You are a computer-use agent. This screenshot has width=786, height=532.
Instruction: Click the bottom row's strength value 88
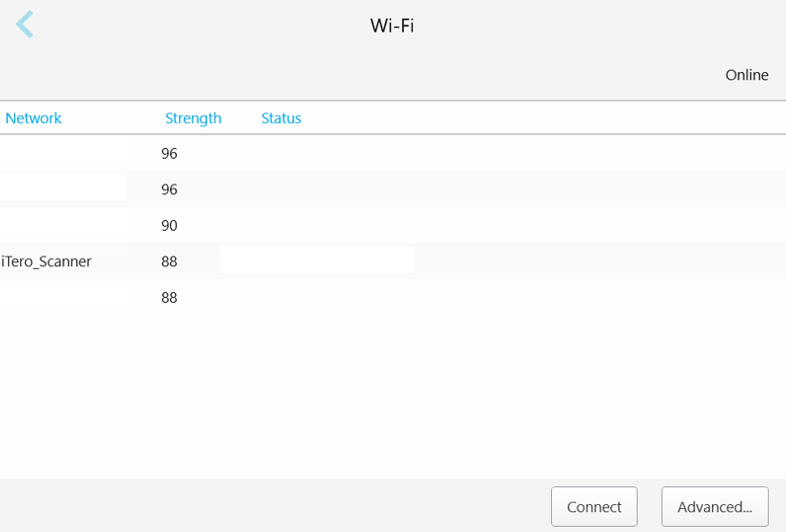coord(169,297)
